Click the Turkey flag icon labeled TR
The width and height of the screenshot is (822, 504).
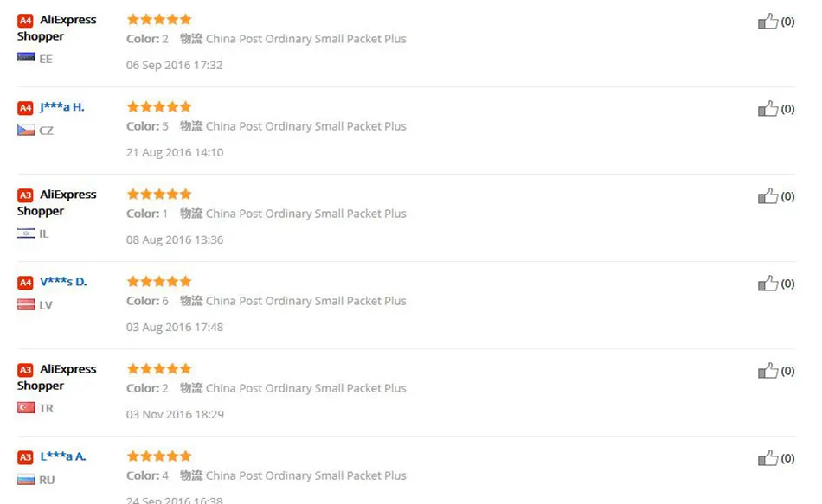coord(26,407)
